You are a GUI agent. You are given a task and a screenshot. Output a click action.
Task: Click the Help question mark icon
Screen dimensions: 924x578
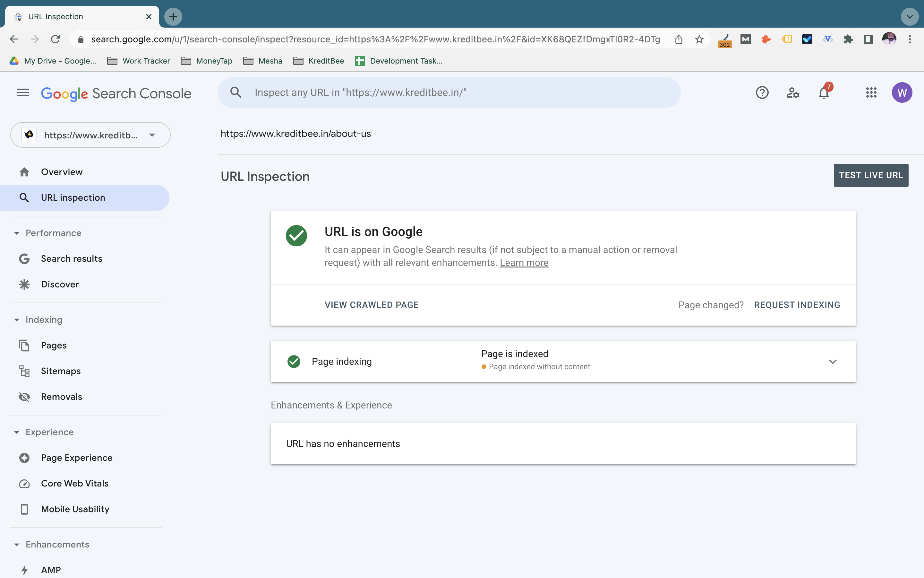point(762,92)
